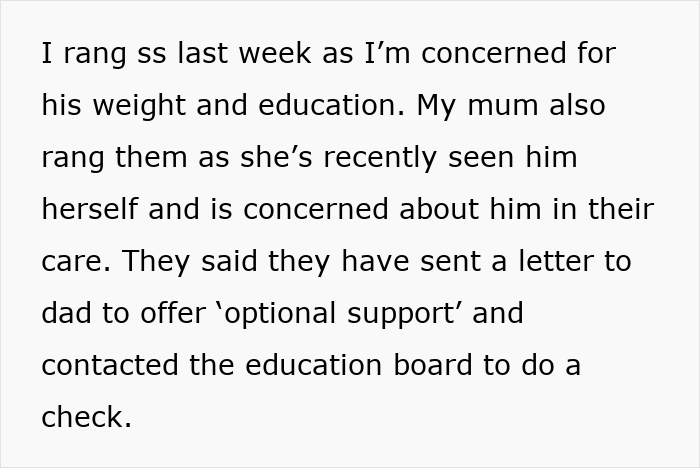The height and width of the screenshot is (468, 700).
Task: Click the final word "check."
Action: [86, 418]
